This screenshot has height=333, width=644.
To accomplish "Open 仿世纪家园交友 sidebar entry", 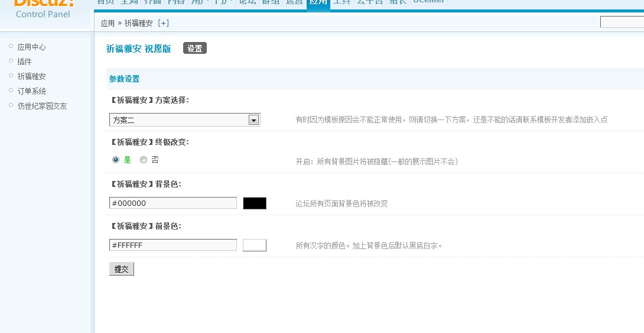I will [42, 106].
